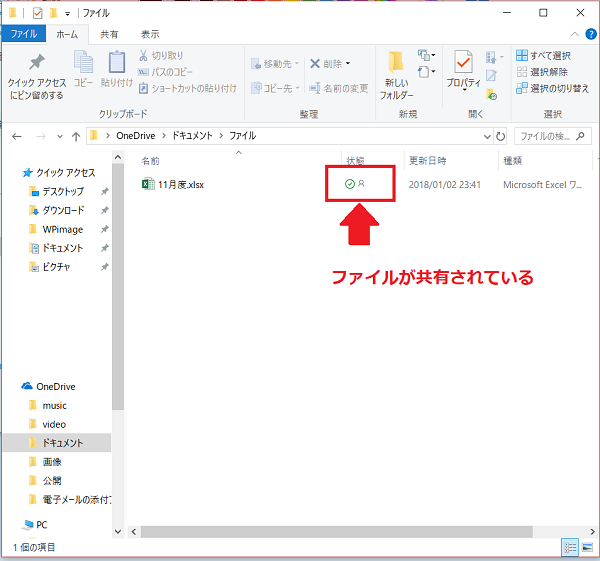Screen dimensions: 600x561
Task: Click the Open icon in 開く group
Action: (491, 58)
